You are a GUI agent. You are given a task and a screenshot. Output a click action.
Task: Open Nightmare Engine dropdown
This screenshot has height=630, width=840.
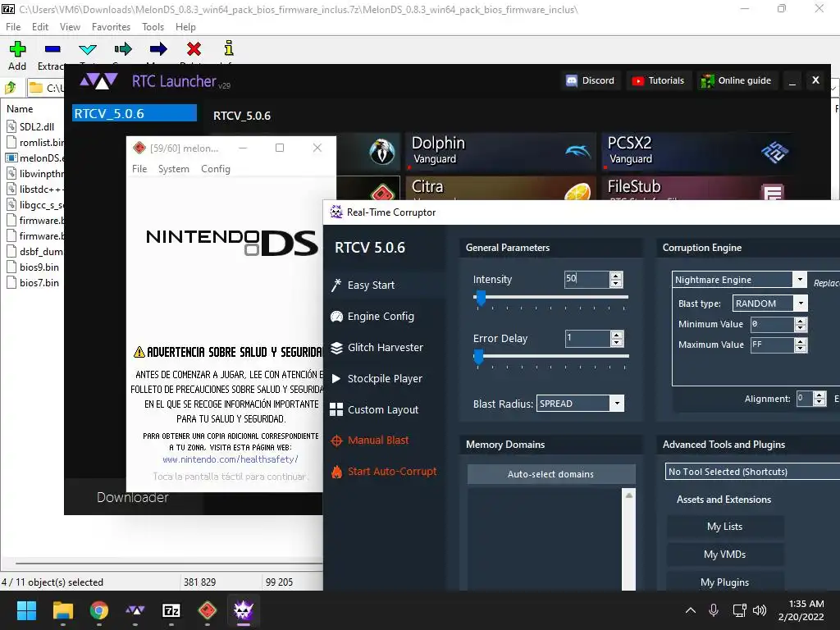pyautogui.click(x=799, y=280)
